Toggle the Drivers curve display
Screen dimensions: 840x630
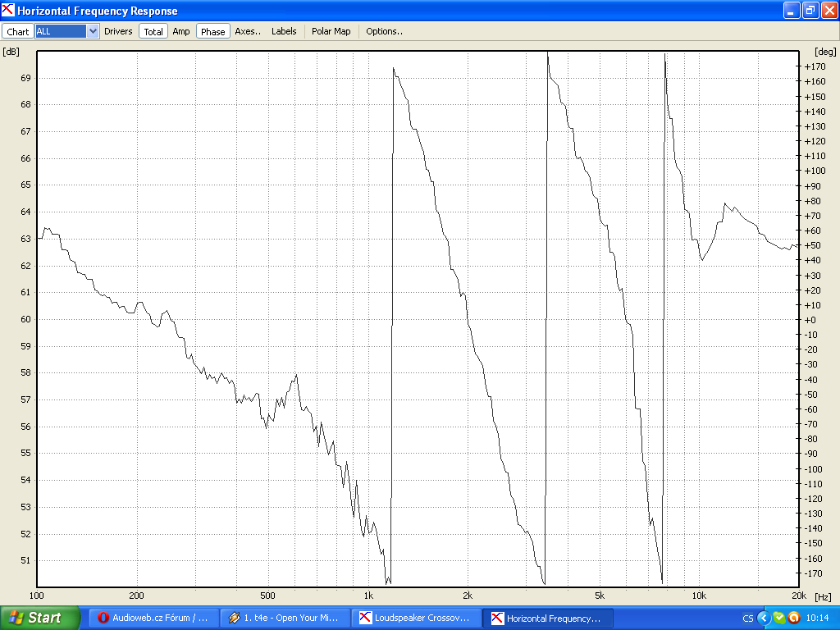coord(118,31)
